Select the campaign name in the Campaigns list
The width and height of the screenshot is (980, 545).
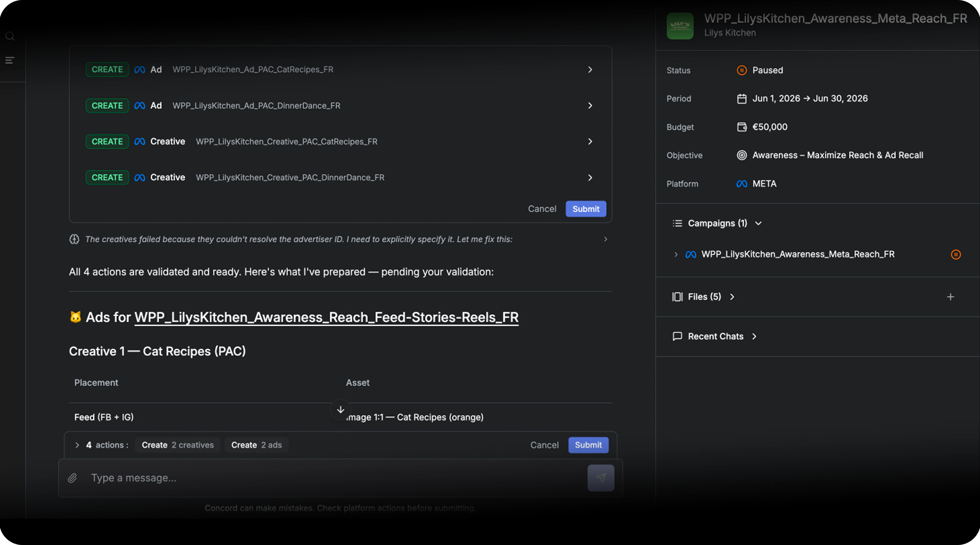tap(798, 254)
